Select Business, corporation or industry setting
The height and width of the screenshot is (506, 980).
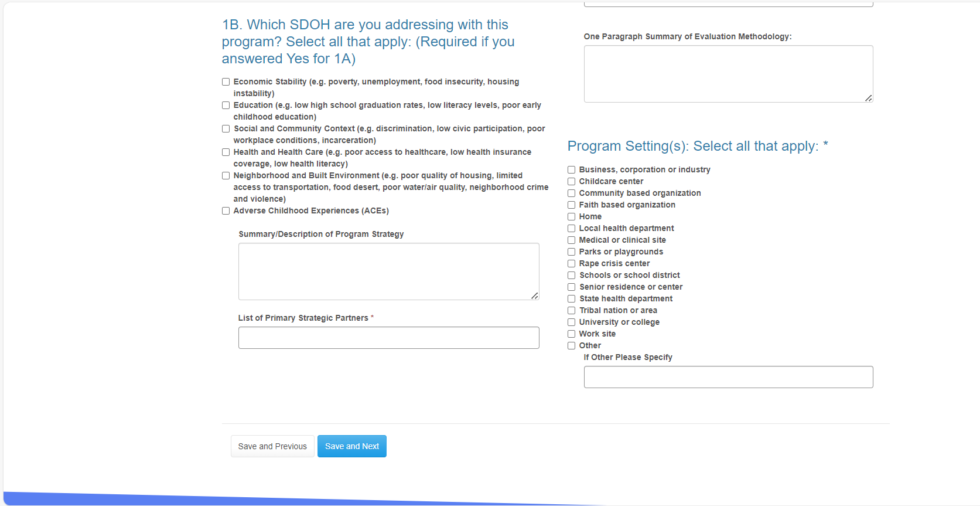[571, 170]
